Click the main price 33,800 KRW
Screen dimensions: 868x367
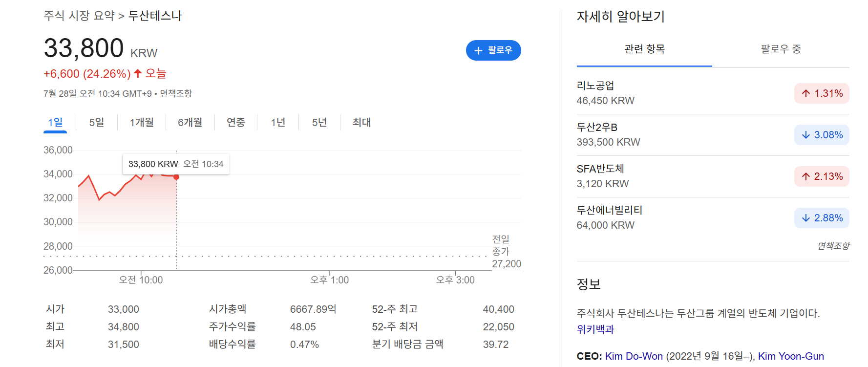click(x=101, y=48)
